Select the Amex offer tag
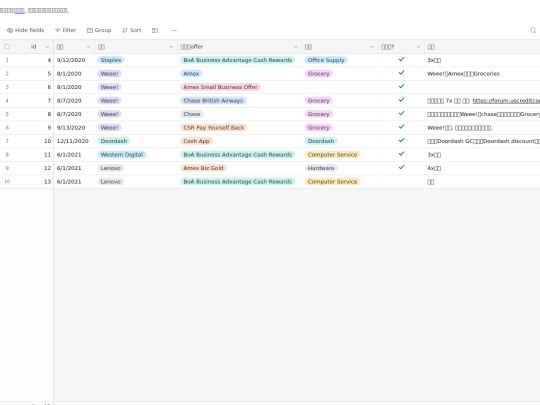The width and height of the screenshot is (540, 405). (x=191, y=73)
